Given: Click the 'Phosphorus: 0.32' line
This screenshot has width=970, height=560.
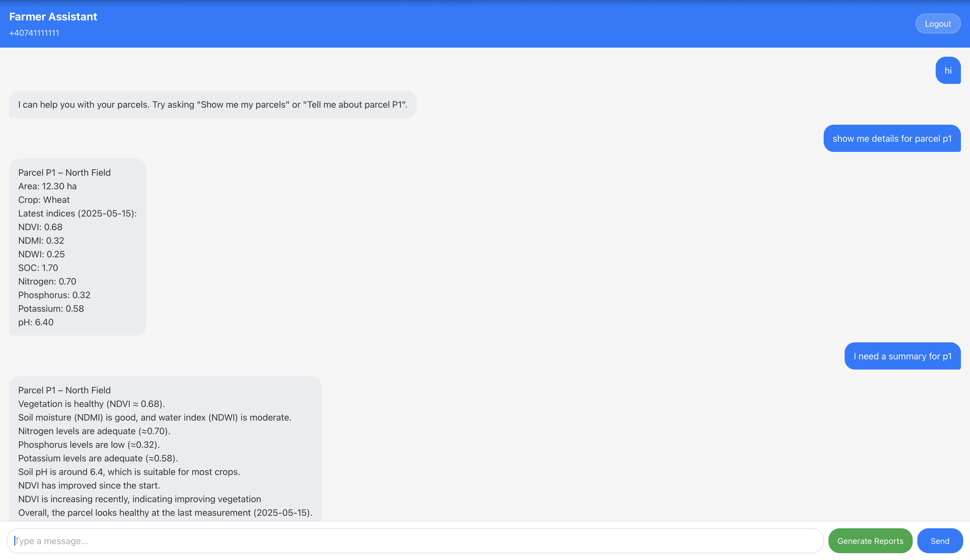Looking at the screenshot, I should (x=54, y=295).
